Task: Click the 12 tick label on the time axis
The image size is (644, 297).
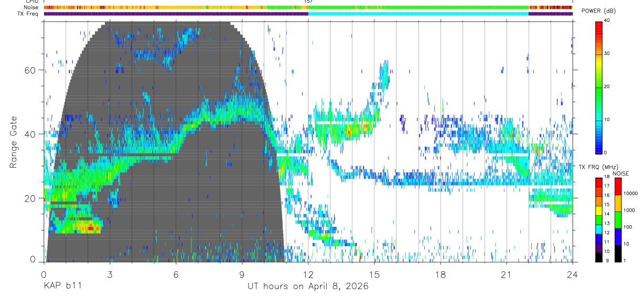Action: tap(308, 274)
